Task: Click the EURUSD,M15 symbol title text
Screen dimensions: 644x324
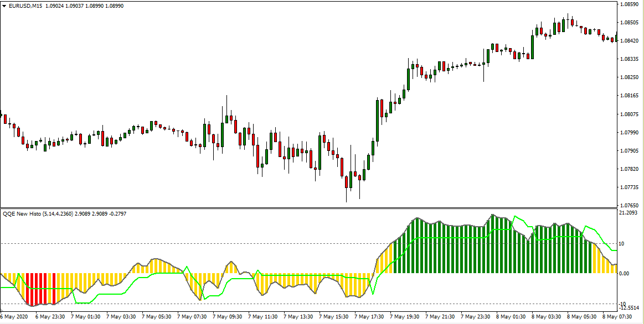Action: 27,6
